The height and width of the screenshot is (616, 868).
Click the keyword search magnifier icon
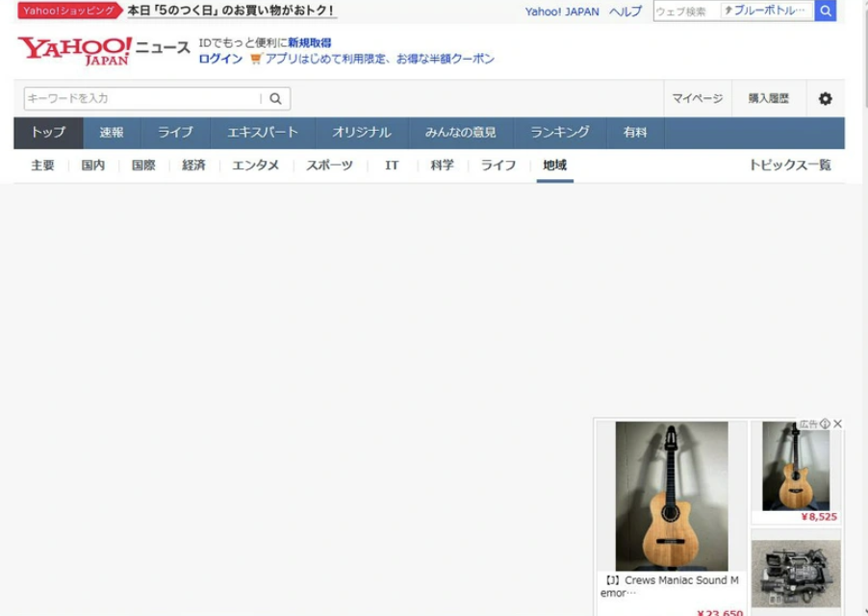tap(275, 98)
